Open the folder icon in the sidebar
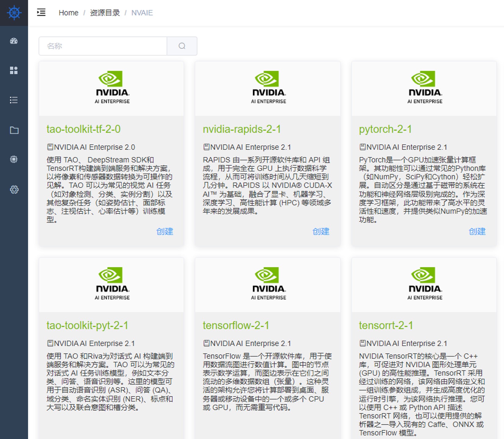Screen dimensions: 504x439 click(14, 130)
